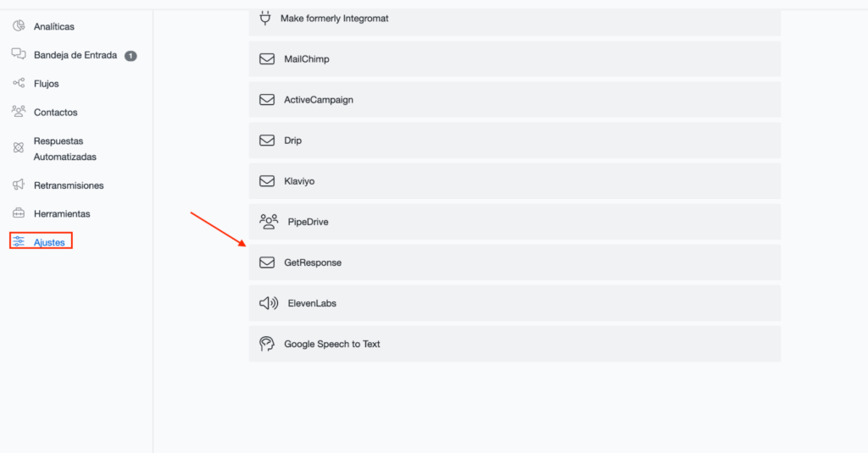Screen dimensions: 868x453
Task: Click the ElevenLabs speaker icon
Action: coord(269,303)
